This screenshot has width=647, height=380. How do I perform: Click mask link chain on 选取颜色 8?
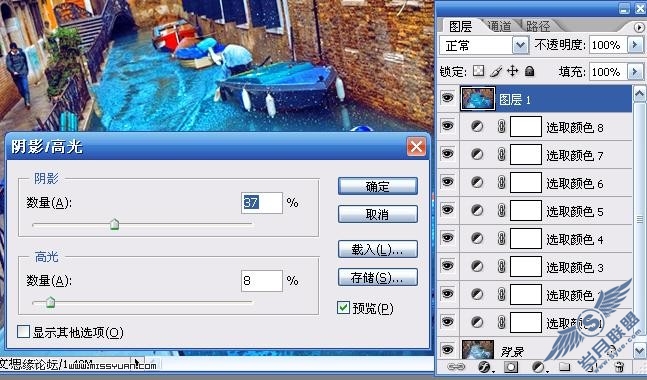coord(501,126)
